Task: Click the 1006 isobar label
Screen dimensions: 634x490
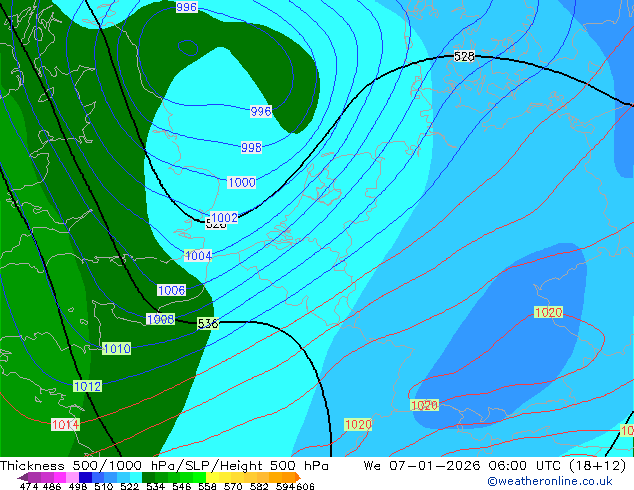Action: click(x=171, y=290)
